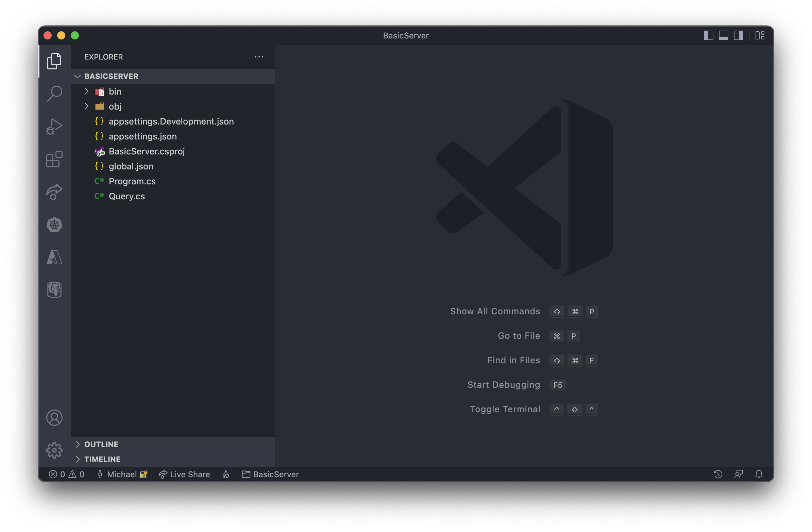Open the history clock icon in status bar
This screenshot has height=532, width=812.
pos(718,475)
